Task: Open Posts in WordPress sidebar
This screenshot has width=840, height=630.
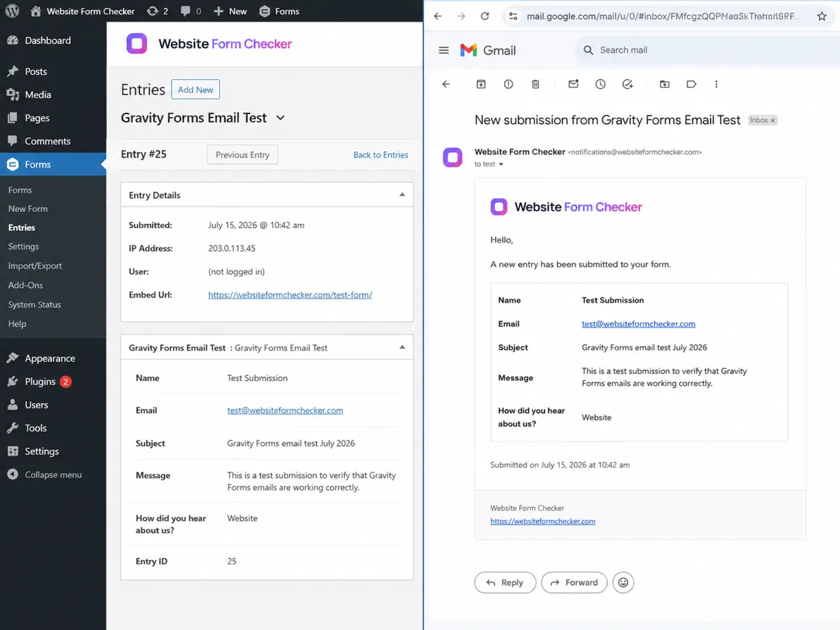Action: (27, 72)
